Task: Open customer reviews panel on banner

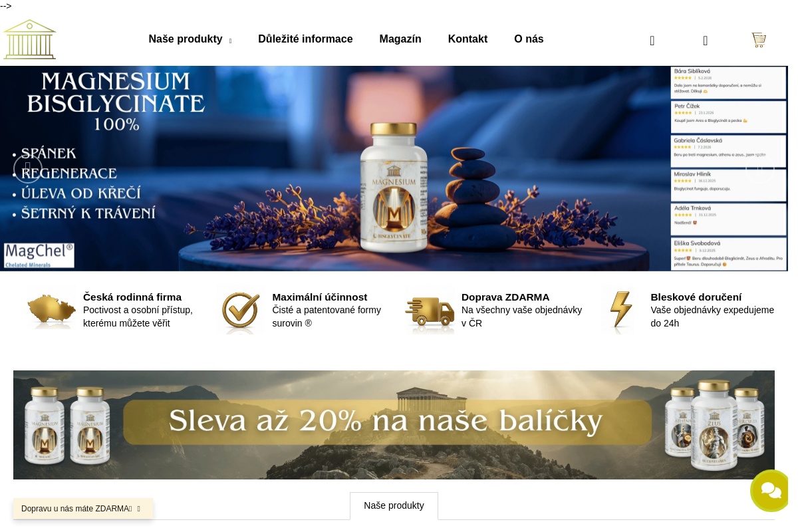Action: [x=728, y=168]
